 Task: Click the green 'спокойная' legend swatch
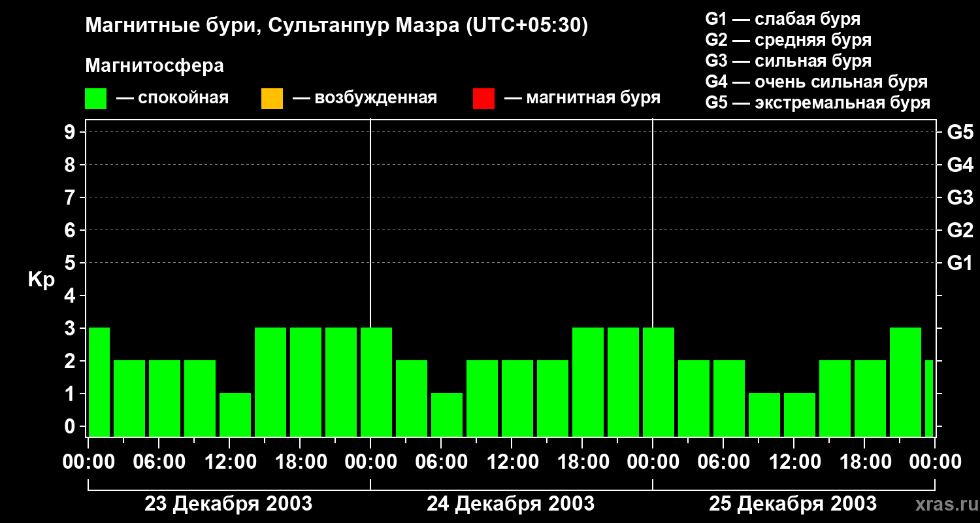pos(96,99)
